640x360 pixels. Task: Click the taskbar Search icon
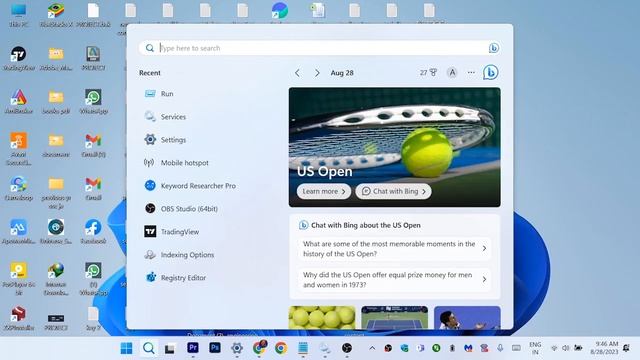pos(149,348)
